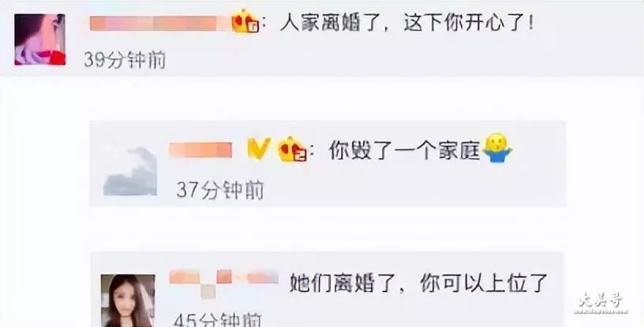
Task: Click the level 7 crown member badge
Action: point(245,22)
